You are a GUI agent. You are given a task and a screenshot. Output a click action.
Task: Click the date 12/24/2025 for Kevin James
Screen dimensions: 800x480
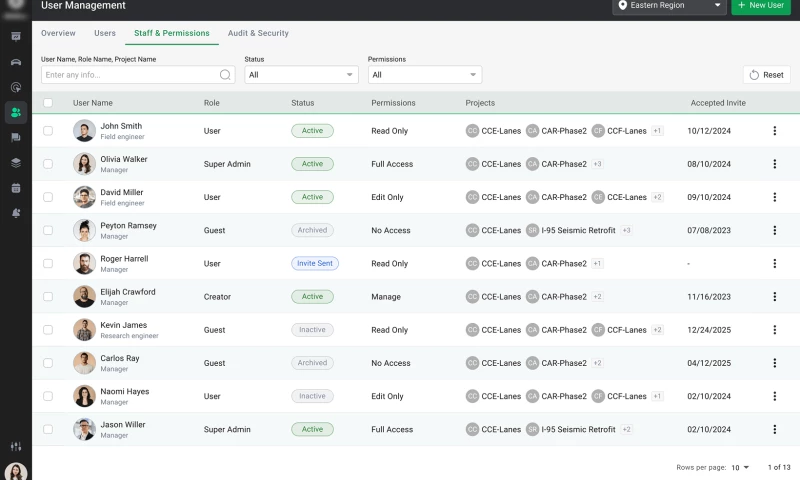pyautogui.click(x=709, y=330)
